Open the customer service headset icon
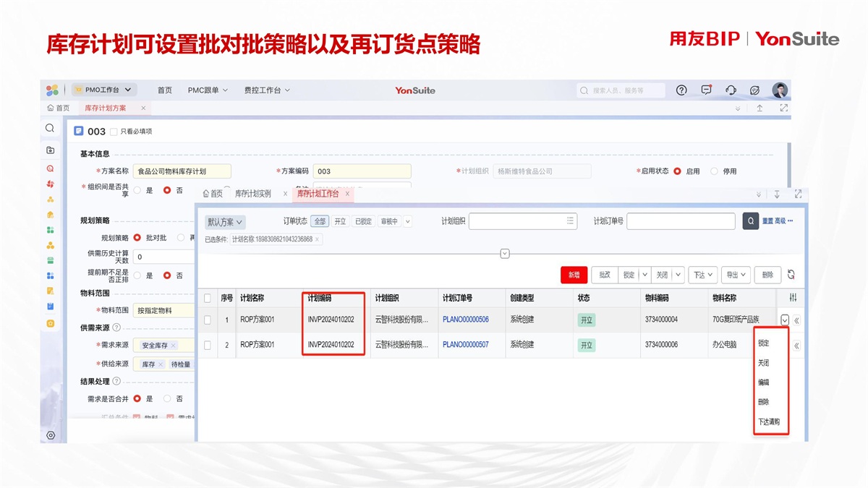868x488 pixels. pyautogui.click(x=731, y=90)
